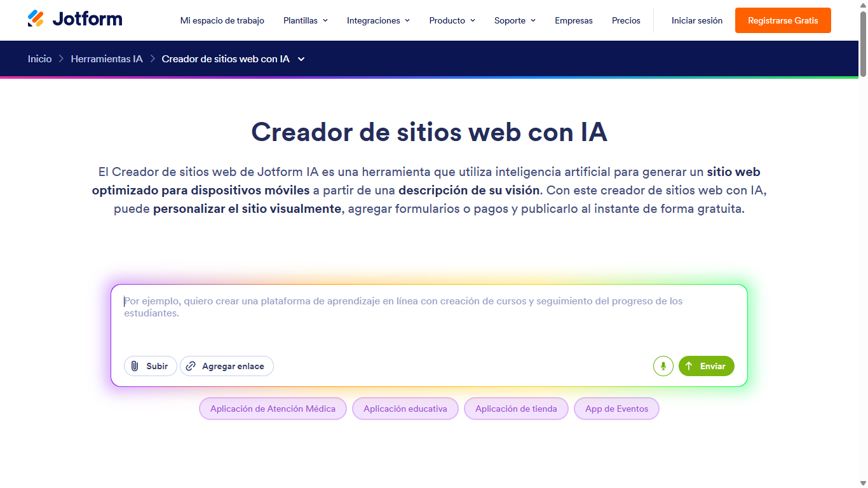This screenshot has height=488, width=868.
Task: Select the Aplicación de Atención Médica suggestion
Action: click(x=273, y=409)
